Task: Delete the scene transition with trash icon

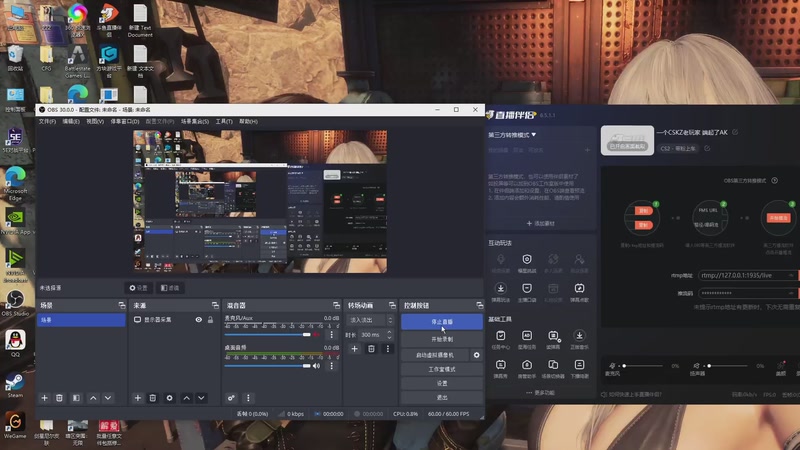Action: tap(371, 349)
